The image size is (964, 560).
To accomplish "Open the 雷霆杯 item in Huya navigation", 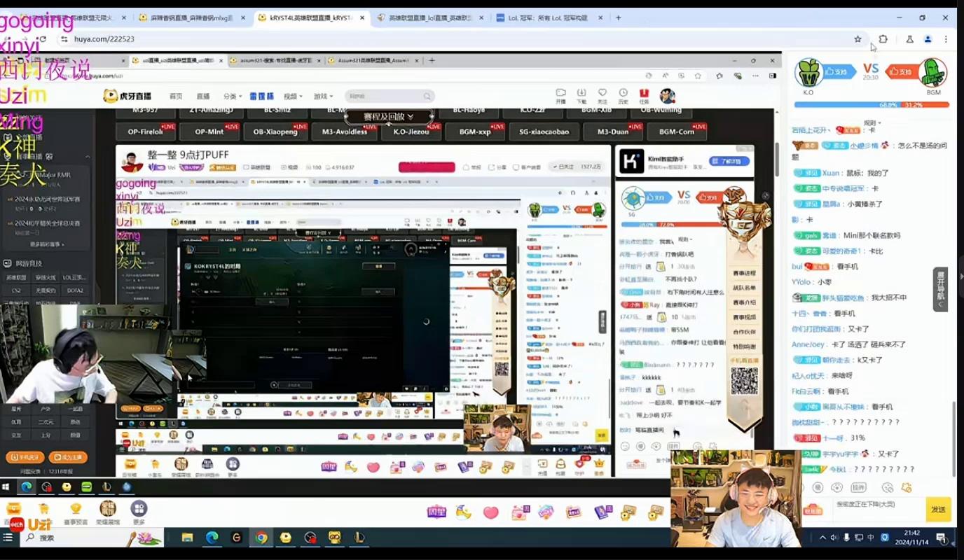I will click(262, 96).
